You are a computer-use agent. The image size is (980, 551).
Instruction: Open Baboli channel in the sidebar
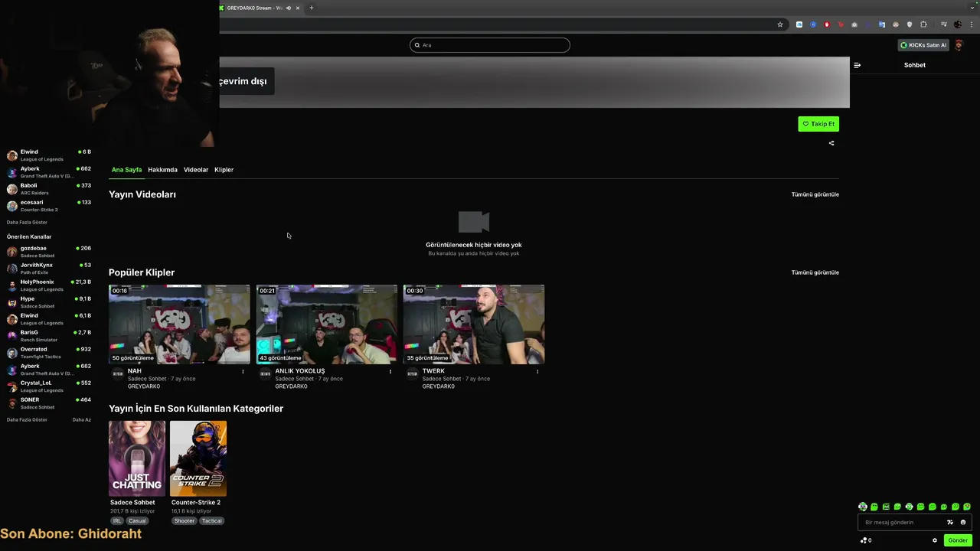pos(49,189)
